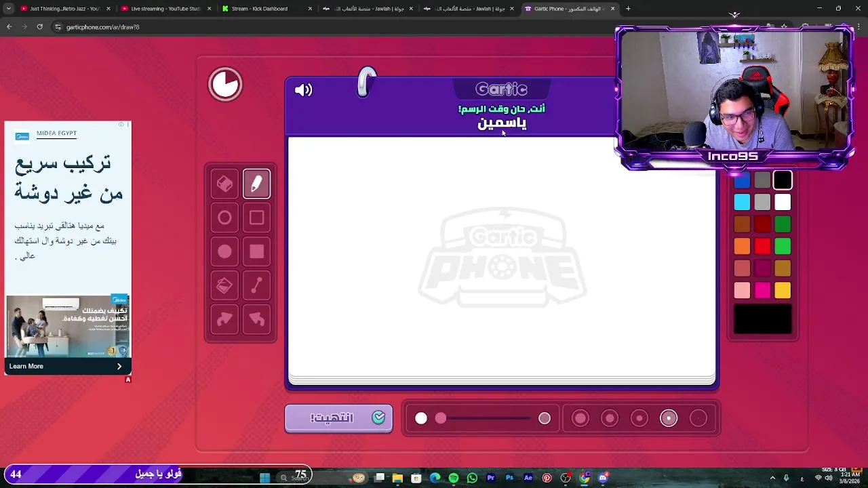Mute the Gartic Phone sound icon
Viewport: 868px width, 488px height.
(x=303, y=89)
